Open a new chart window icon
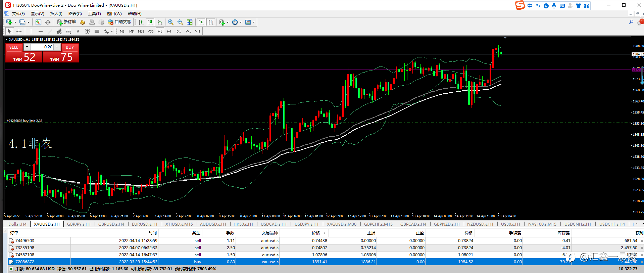The width and height of the screenshot is (644, 273). pyautogui.click(x=9, y=22)
